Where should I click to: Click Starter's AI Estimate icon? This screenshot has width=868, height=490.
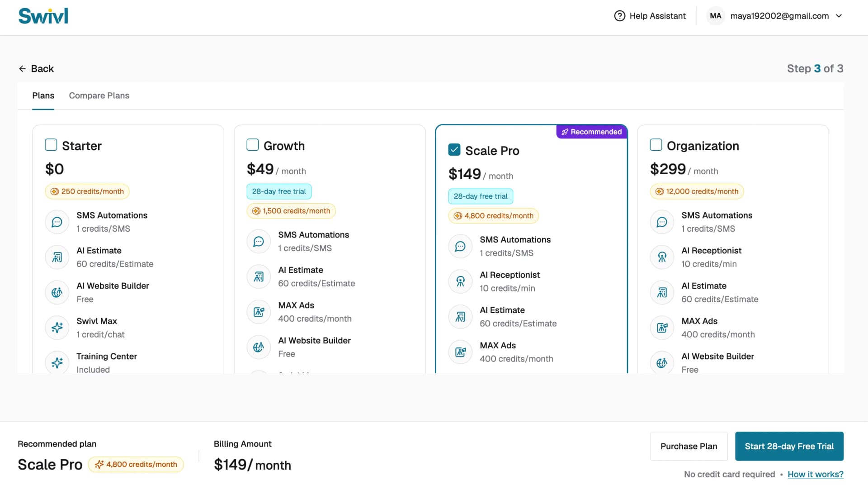[x=57, y=257]
